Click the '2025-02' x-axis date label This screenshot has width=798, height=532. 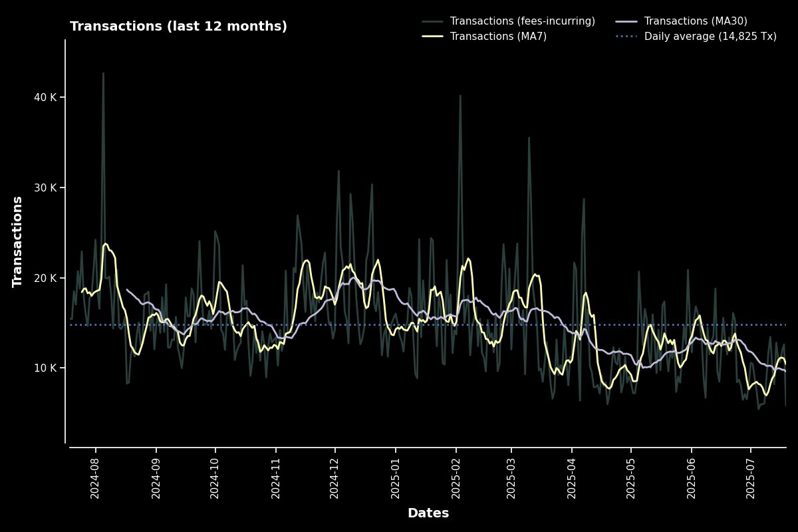coord(456,477)
